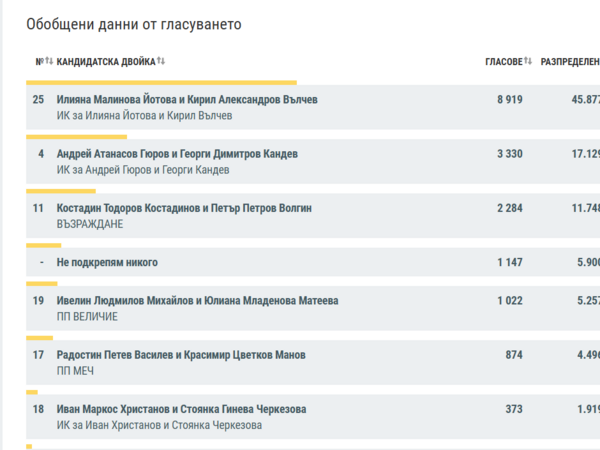Click the Обобщени данни от гласуването heading
The width and height of the screenshot is (600, 450).
[134, 24]
